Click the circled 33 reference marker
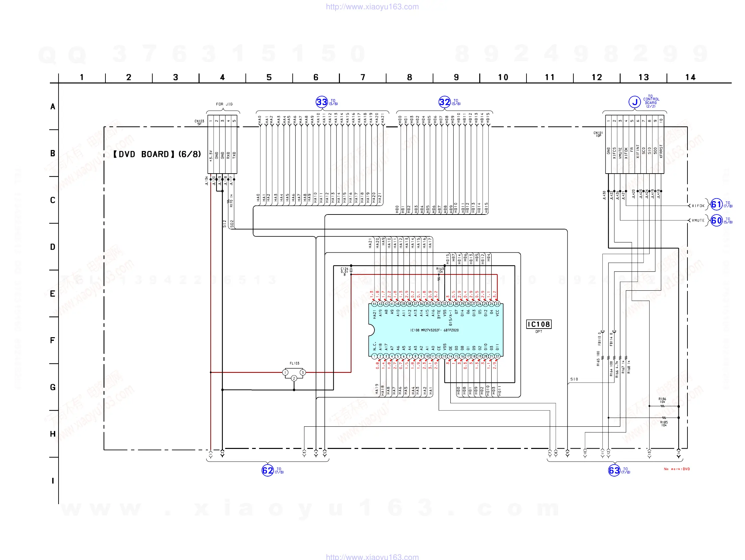Screen dimensions: 745x560 point(322,102)
